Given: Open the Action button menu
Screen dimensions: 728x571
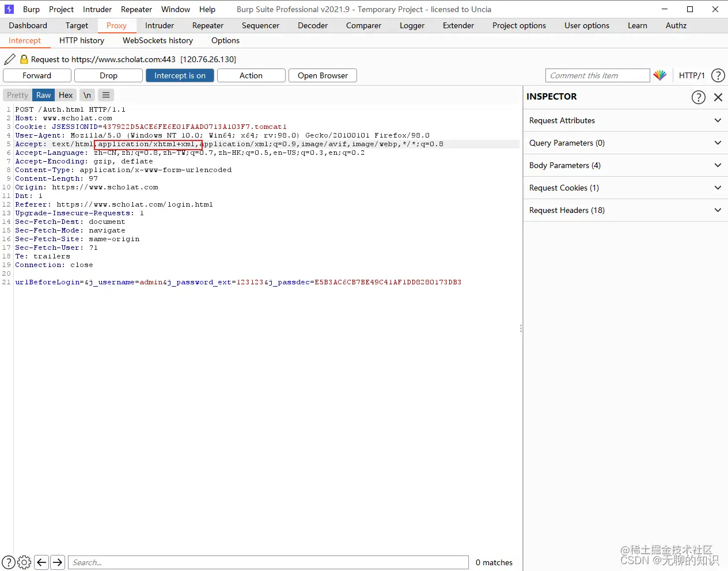Looking at the screenshot, I should (251, 75).
